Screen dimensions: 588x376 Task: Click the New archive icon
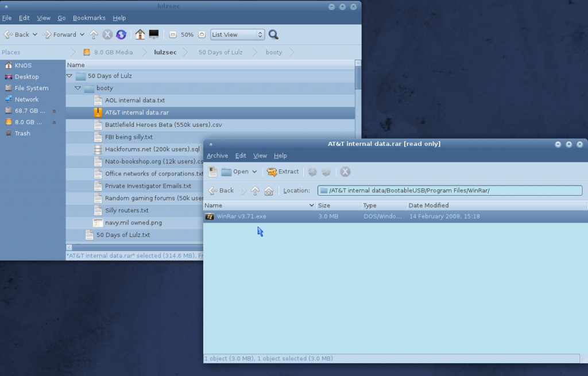[x=212, y=172]
